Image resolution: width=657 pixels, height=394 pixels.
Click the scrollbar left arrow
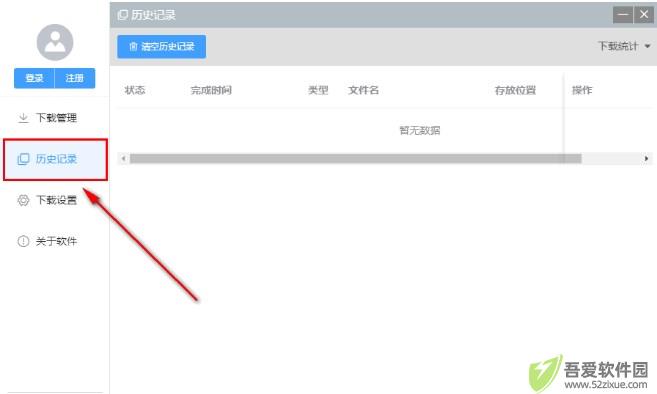click(123, 158)
